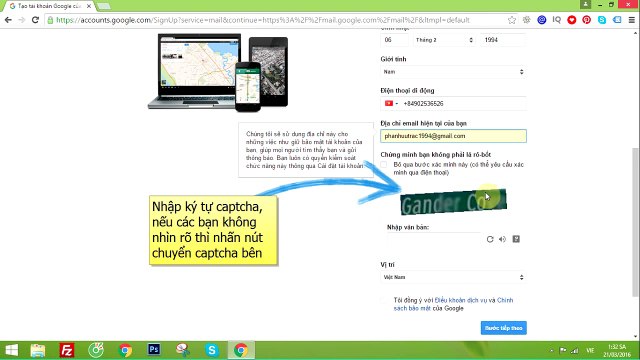This screenshot has width=640, height=360.
Task: Check the agree to terms checkbox
Action: 383,300
